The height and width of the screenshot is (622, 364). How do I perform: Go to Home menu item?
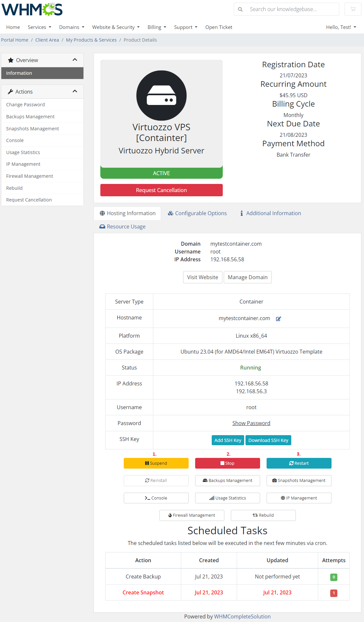pyautogui.click(x=13, y=27)
